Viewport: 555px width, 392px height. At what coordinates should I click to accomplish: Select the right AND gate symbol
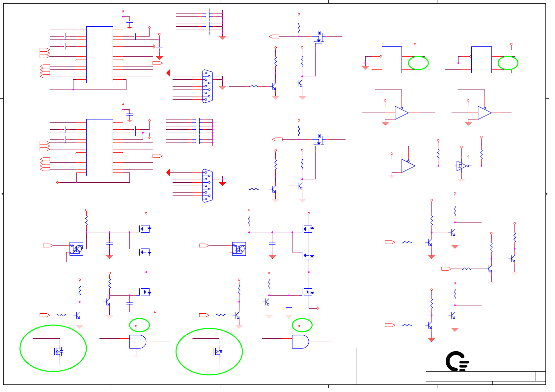click(300, 342)
